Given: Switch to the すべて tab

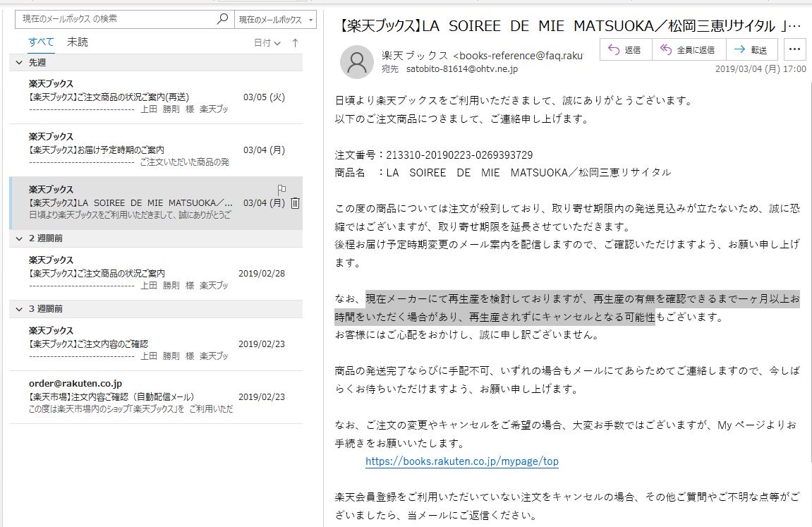Looking at the screenshot, I should click(x=41, y=42).
